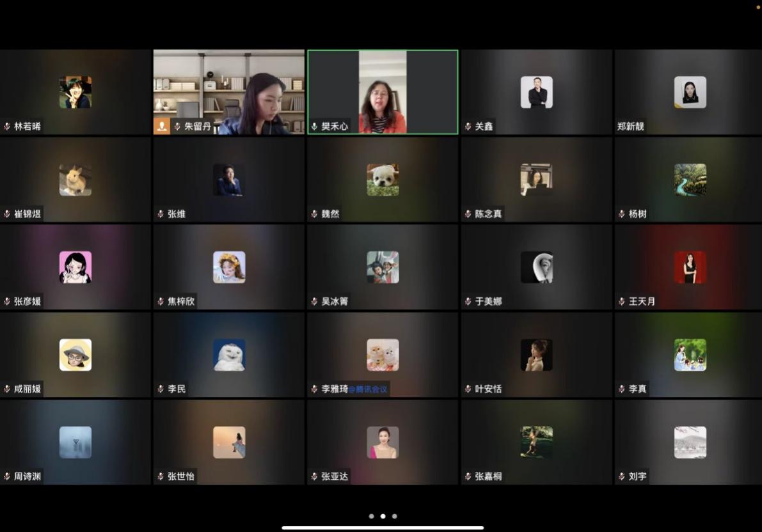This screenshot has height=532, width=762.
Task: Click the 朱留丹 name label
Action: pyautogui.click(x=197, y=127)
